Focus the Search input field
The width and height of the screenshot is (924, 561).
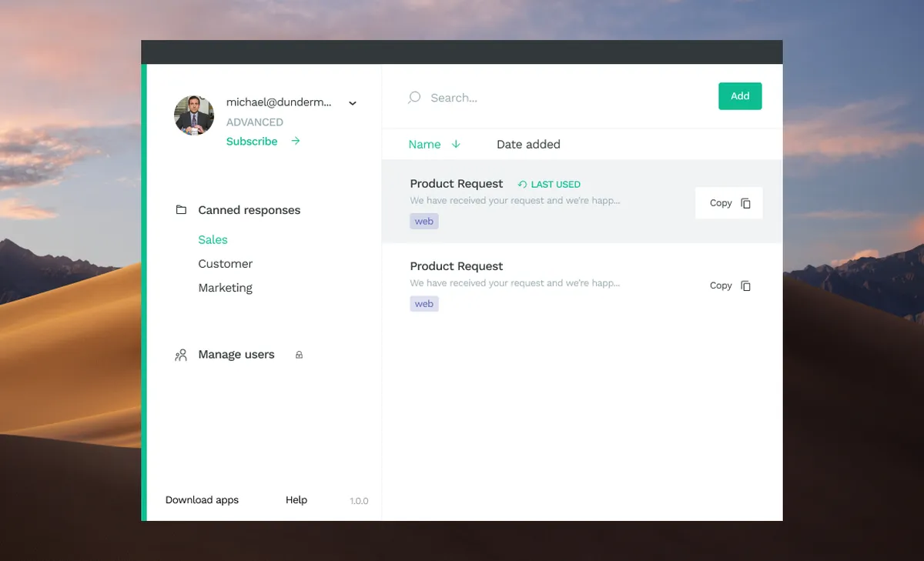(x=554, y=98)
